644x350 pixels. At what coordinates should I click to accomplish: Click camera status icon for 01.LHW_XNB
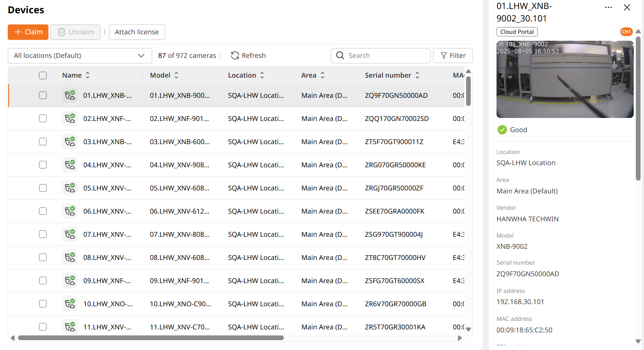(70, 95)
